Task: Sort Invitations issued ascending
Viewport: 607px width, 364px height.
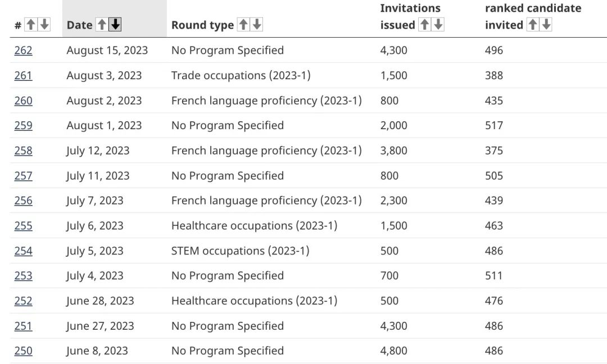Action: [x=425, y=25]
